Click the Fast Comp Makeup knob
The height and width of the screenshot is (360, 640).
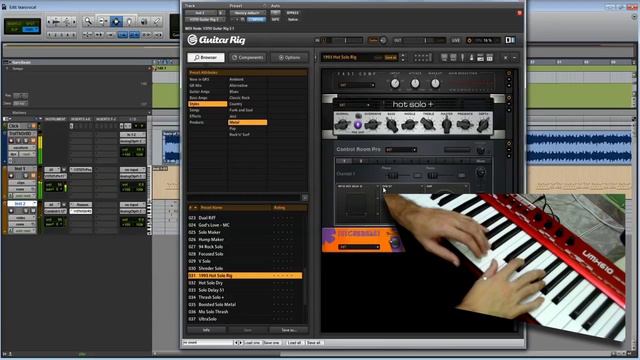click(x=435, y=84)
